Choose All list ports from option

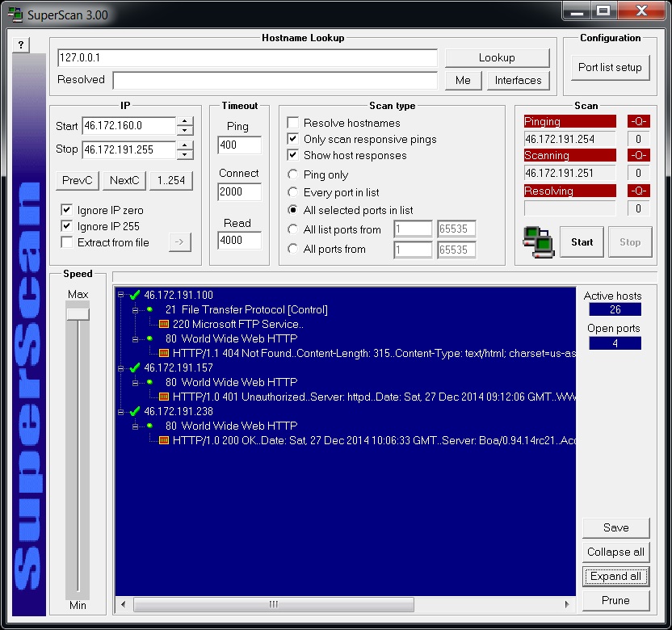[x=292, y=229]
